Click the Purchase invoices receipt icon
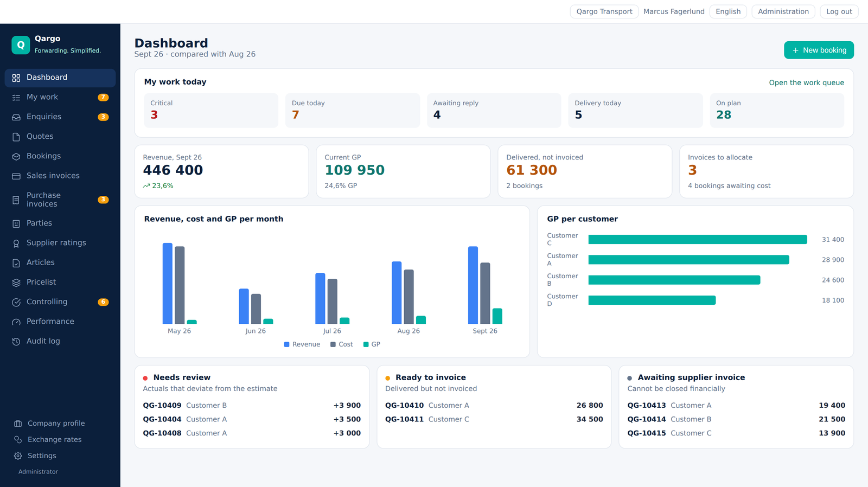 click(16, 200)
